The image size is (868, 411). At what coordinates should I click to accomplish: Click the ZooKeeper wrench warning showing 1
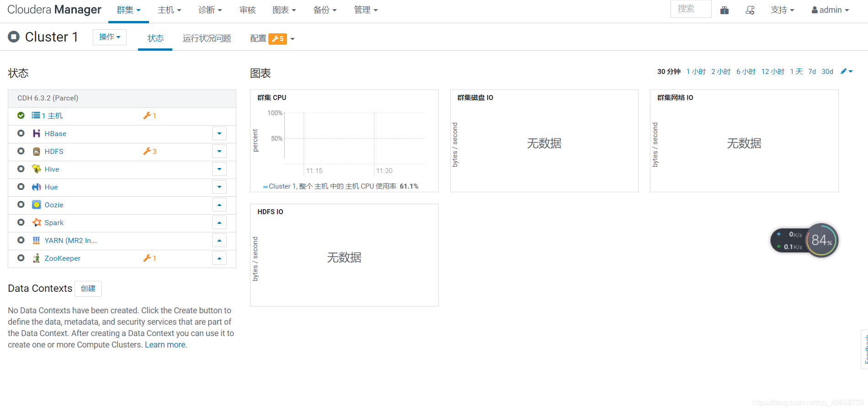150,258
